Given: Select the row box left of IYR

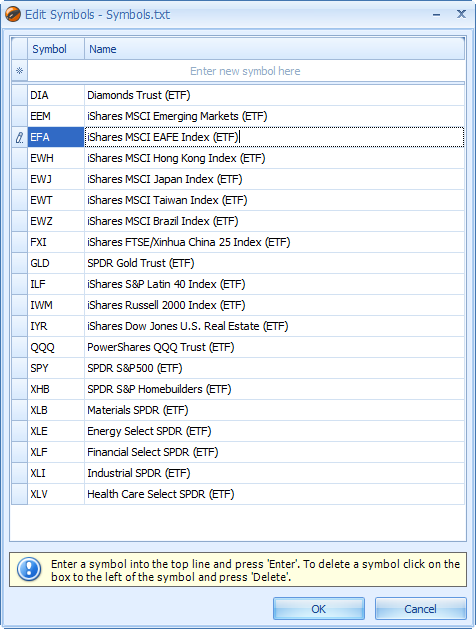Looking at the screenshot, I should coord(19,326).
